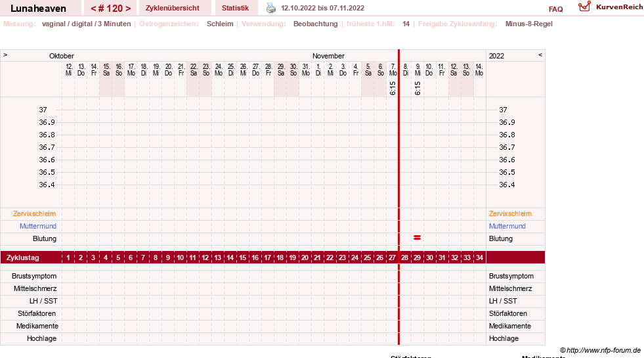Screen dimensions: 644x358
Task: Go to next cycle with > arrow
Action: coord(128,9)
